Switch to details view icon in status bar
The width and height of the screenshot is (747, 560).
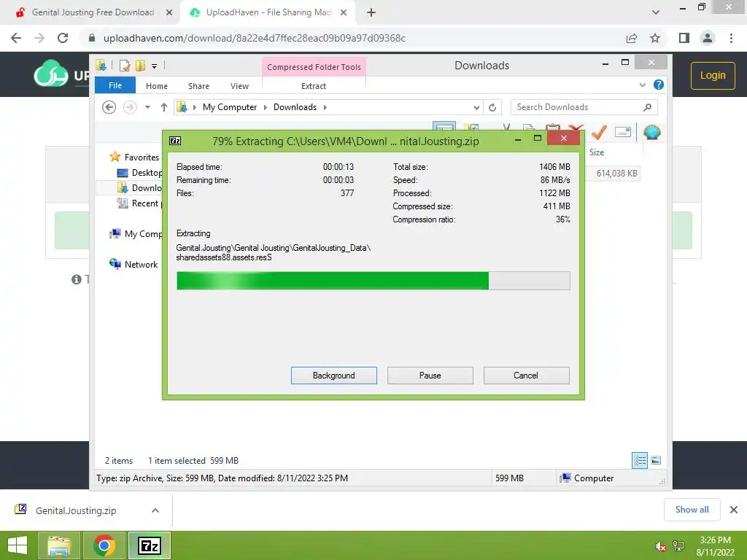coord(639,460)
